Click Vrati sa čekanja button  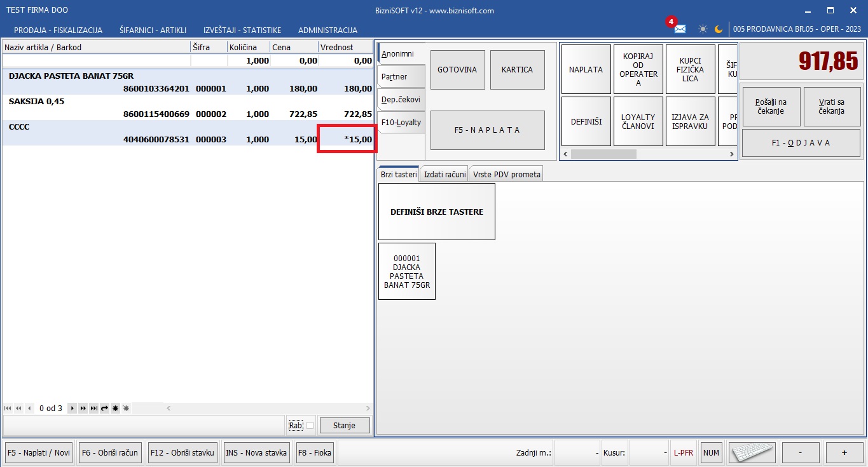(832, 107)
